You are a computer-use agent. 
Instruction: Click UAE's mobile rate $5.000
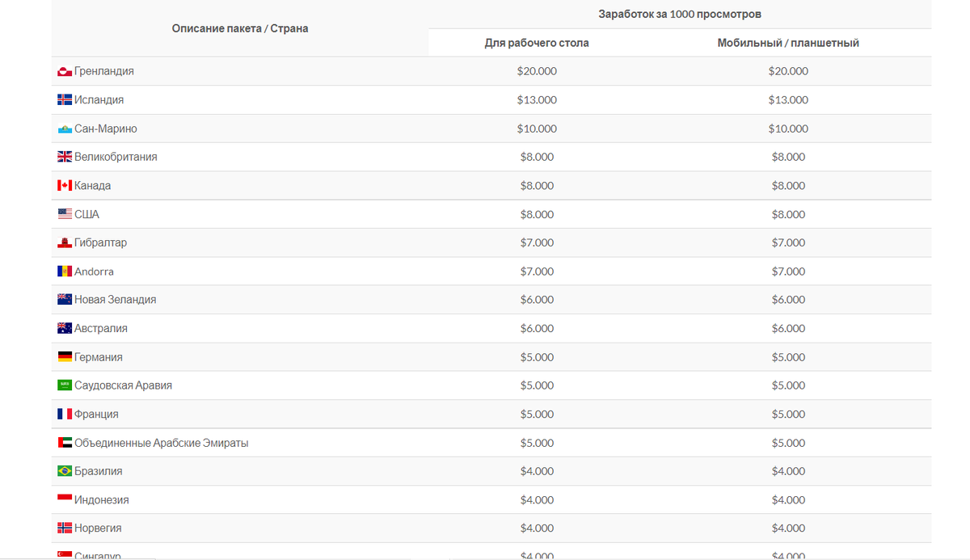point(788,443)
